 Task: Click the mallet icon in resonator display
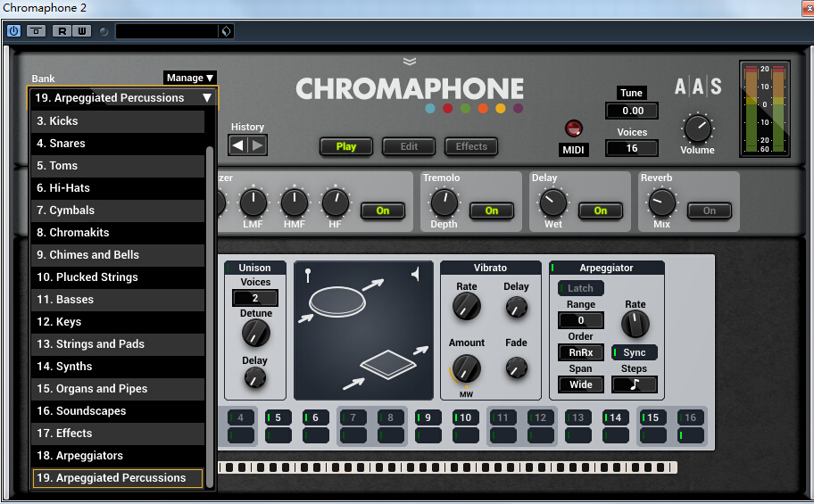click(x=308, y=275)
